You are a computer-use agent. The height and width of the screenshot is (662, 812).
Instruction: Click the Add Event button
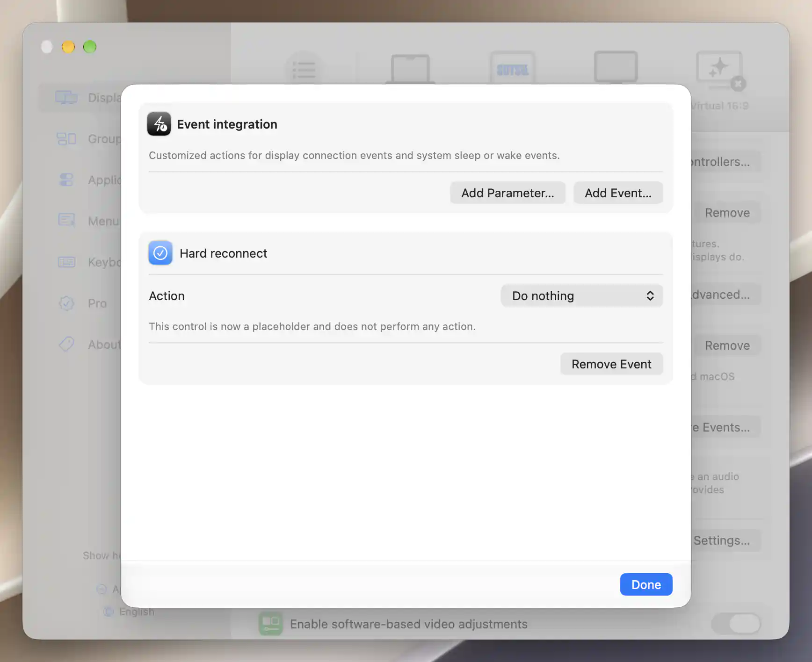(x=618, y=193)
